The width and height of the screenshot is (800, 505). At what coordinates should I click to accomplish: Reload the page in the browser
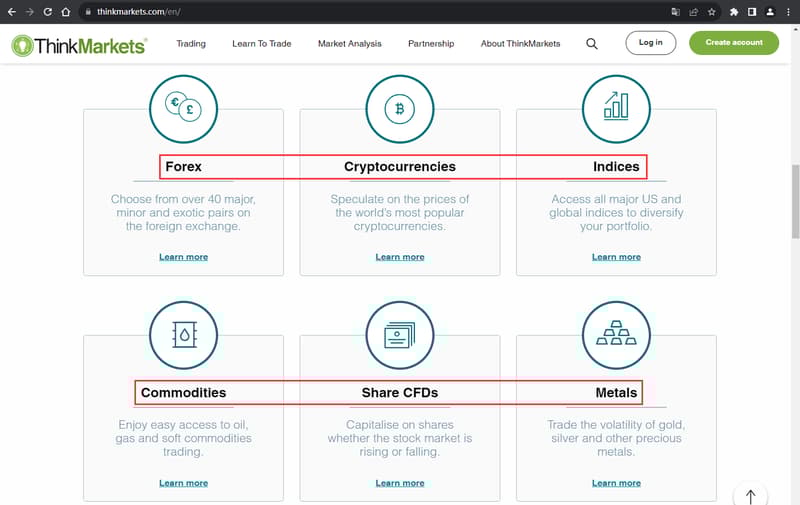click(47, 12)
